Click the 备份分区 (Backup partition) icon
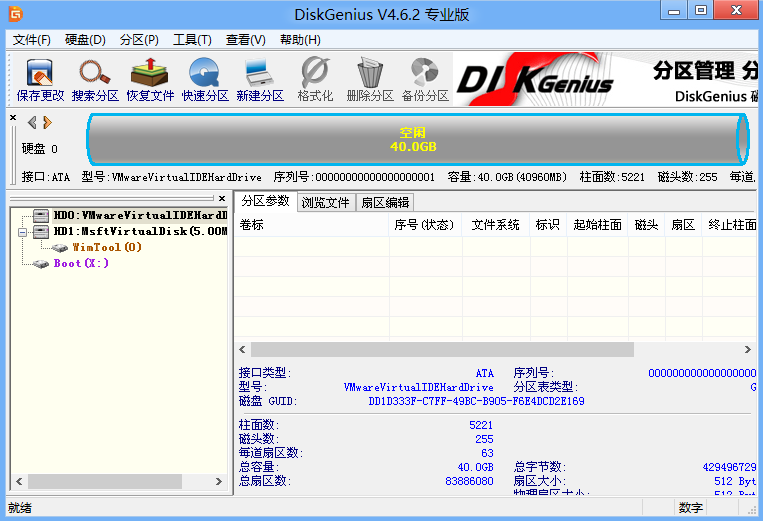763x521 pixels. 425,80
